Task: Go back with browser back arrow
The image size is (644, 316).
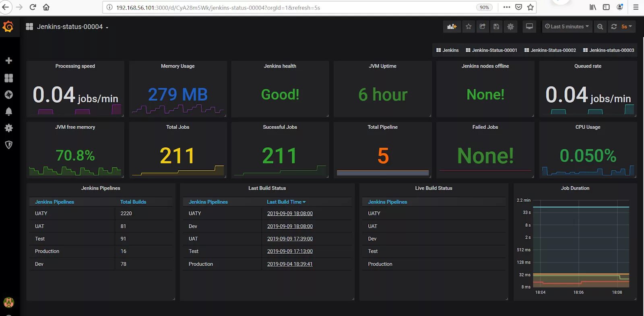Action: 6,7
